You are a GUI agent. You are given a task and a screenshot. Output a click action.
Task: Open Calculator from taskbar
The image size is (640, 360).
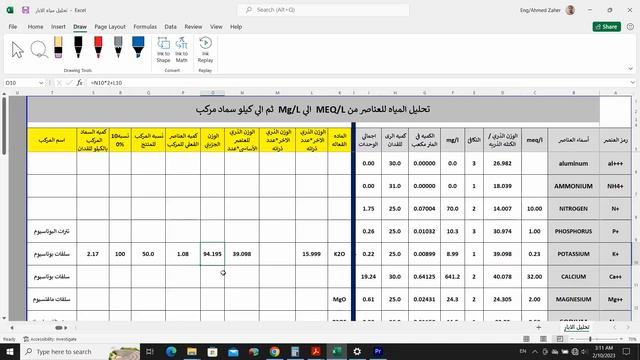[295, 351]
